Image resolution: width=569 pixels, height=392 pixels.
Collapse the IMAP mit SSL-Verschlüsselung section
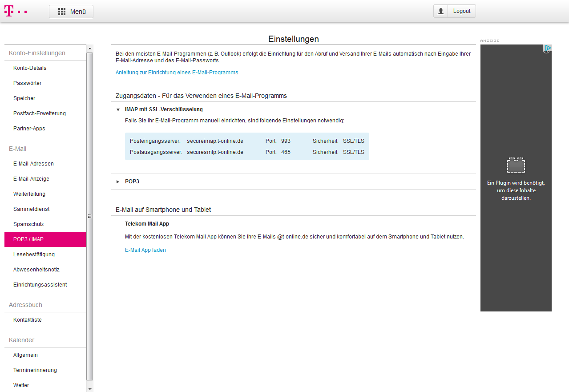tap(118, 109)
